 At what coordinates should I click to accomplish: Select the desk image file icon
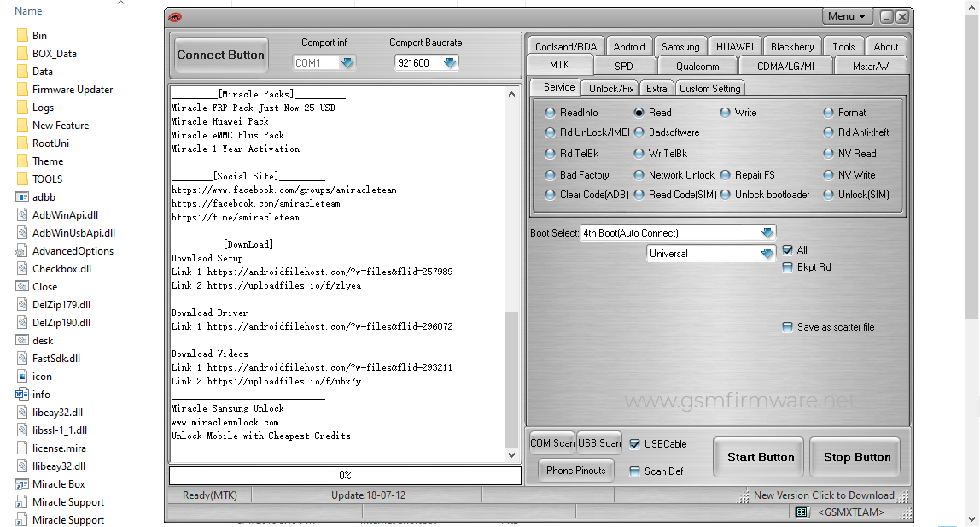click(22, 340)
